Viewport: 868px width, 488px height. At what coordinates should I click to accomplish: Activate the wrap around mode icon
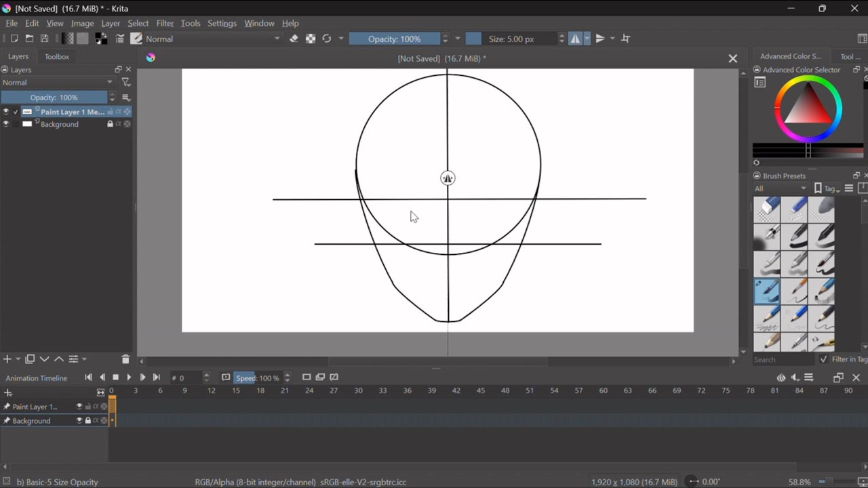626,39
